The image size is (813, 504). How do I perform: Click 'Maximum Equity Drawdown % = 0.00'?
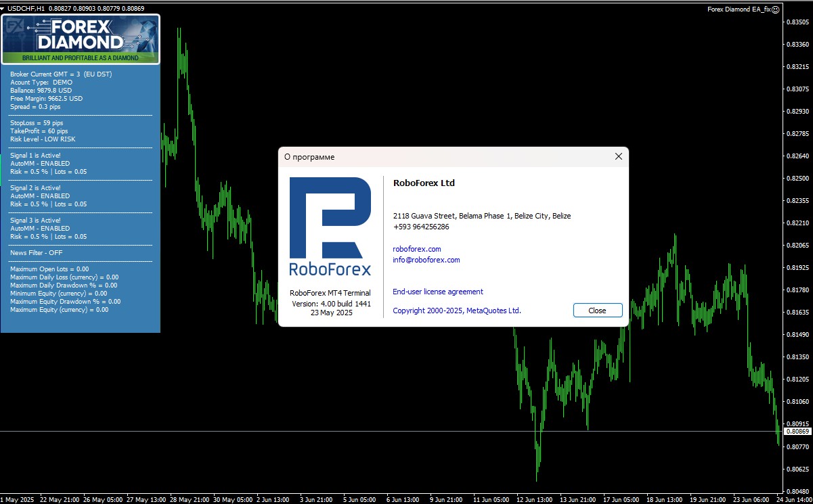[66, 301]
